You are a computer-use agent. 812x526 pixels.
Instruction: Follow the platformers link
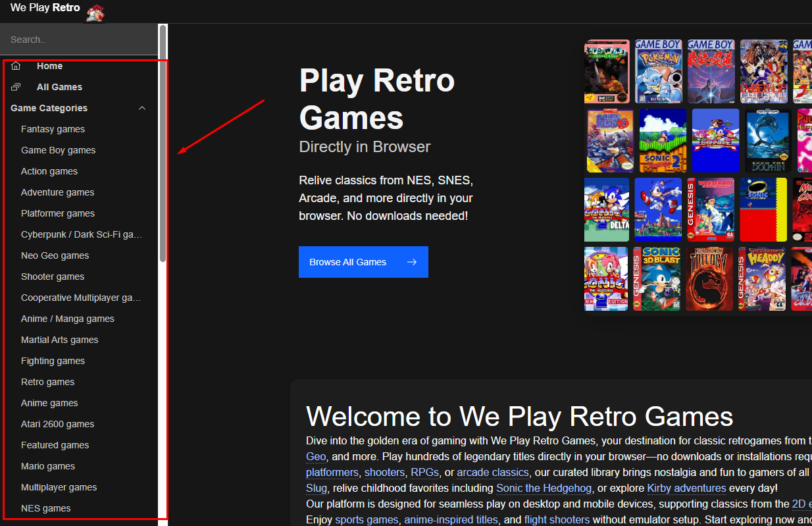pyautogui.click(x=332, y=473)
